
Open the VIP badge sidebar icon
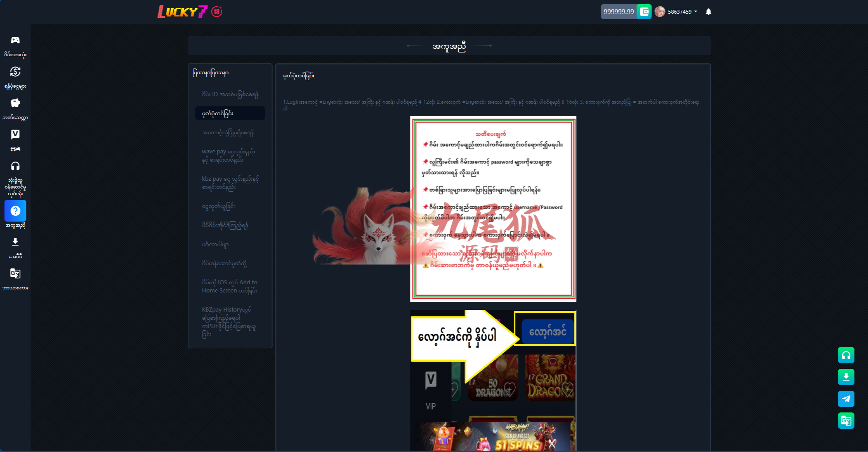click(15, 134)
